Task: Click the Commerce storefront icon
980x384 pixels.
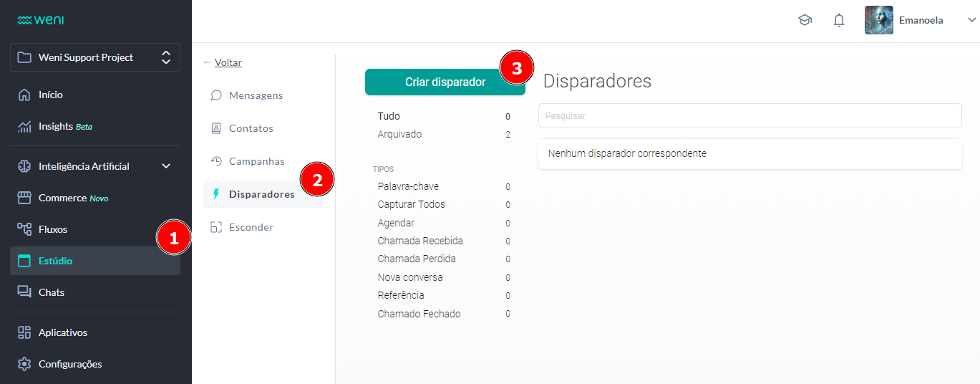Action: (24, 198)
